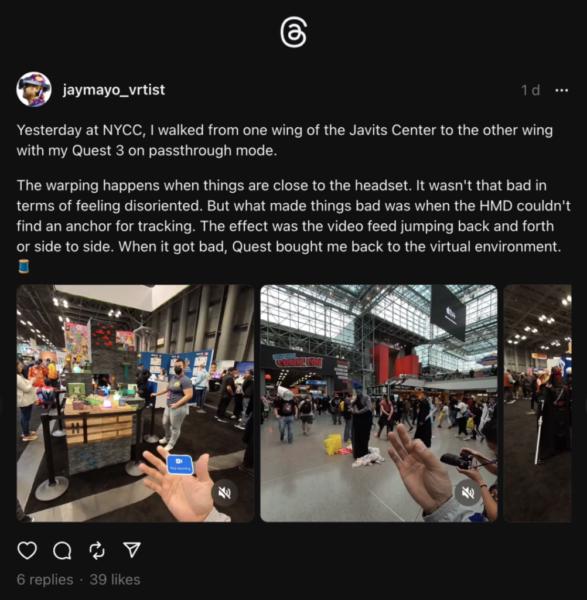Screen dimensions: 587x600
Task: Like the post with heart icon
Action: point(27,550)
